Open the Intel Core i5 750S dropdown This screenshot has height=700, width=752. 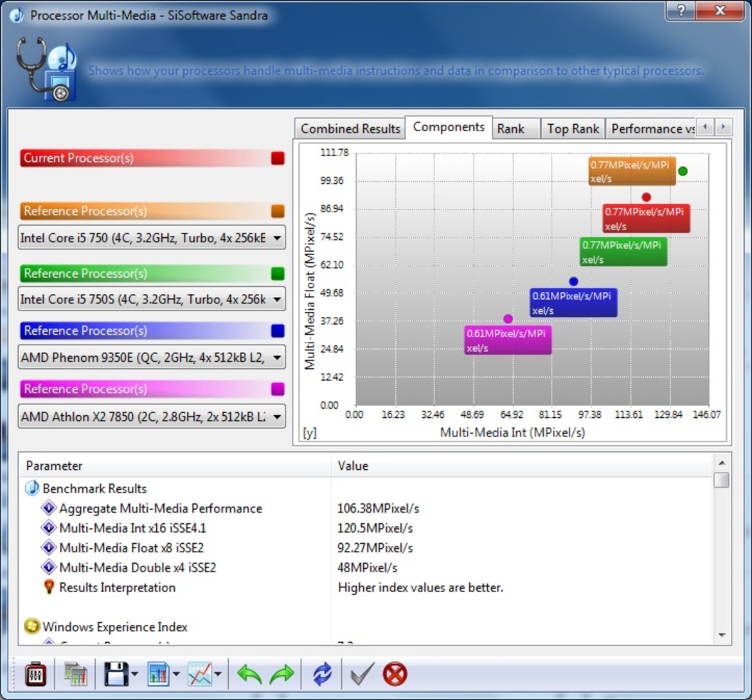click(x=152, y=299)
